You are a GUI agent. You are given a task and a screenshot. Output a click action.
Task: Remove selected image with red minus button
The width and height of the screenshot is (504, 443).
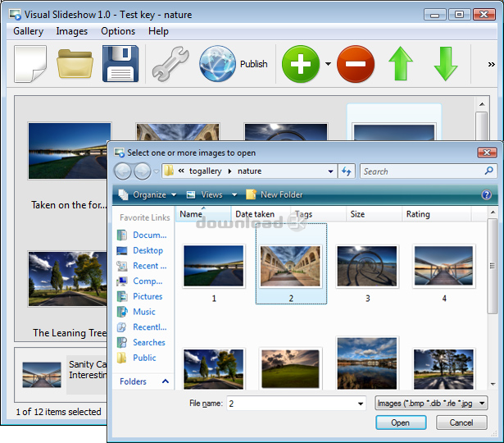point(356,64)
